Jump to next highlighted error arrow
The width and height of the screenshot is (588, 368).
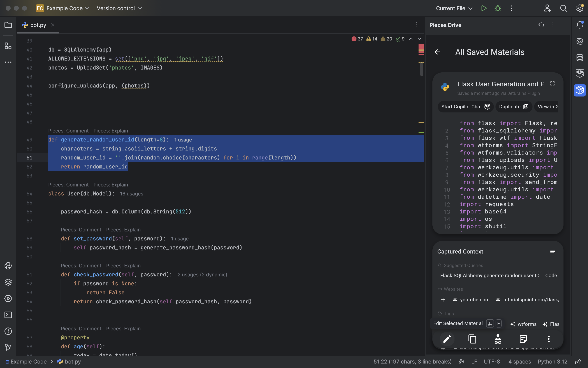[x=419, y=39]
